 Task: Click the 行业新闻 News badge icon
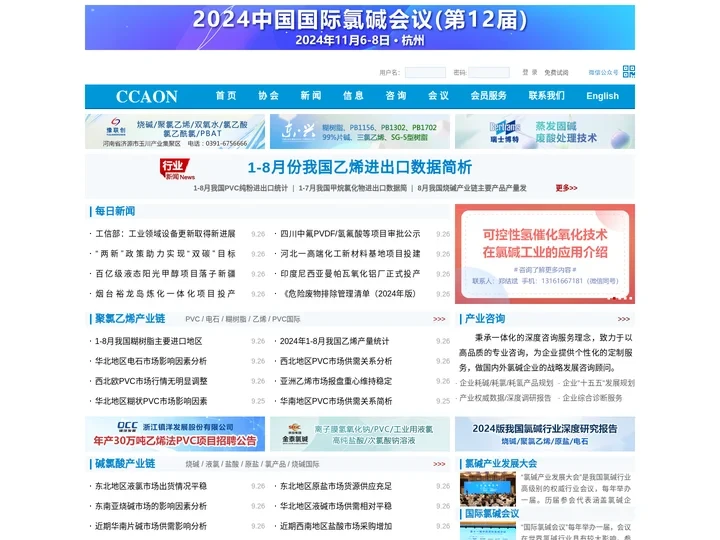(x=177, y=169)
